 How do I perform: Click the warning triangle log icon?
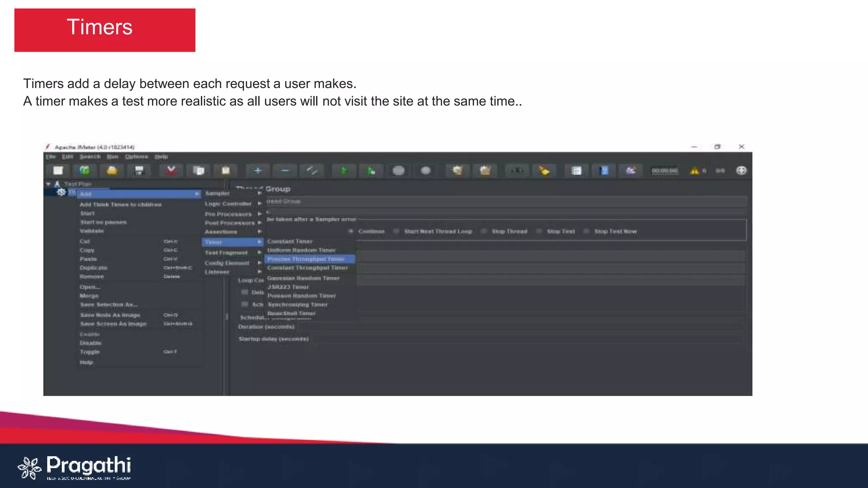tap(694, 171)
